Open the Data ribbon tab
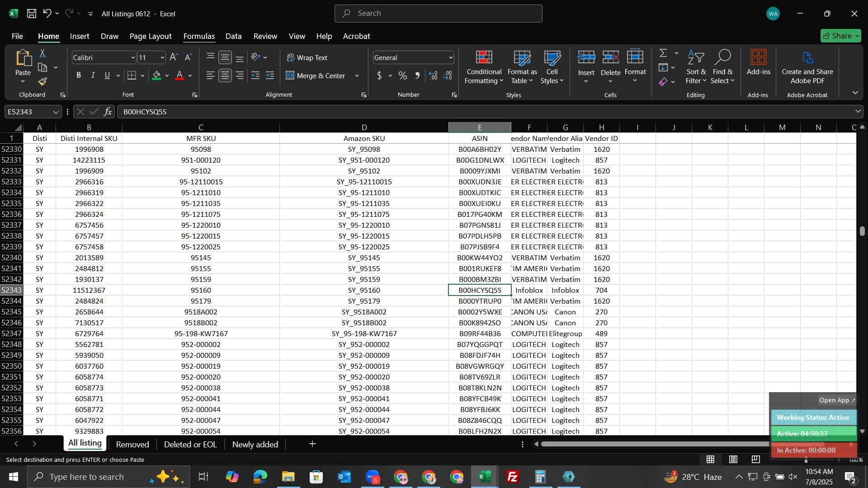This screenshot has width=868, height=488. (x=233, y=36)
